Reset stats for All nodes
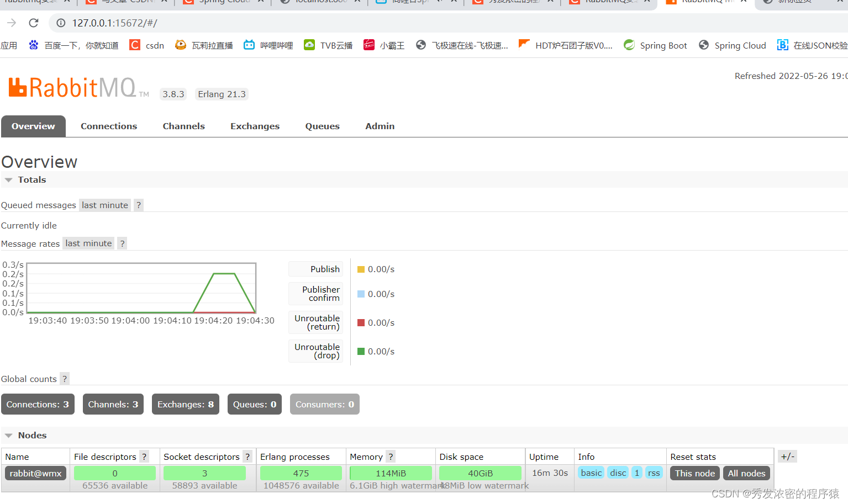The width and height of the screenshot is (848, 504). (x=746, y=473)
